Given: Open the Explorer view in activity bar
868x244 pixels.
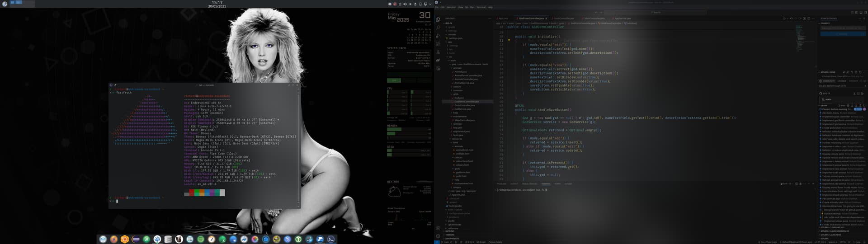Looking at the screenshot, I should 438,19.
